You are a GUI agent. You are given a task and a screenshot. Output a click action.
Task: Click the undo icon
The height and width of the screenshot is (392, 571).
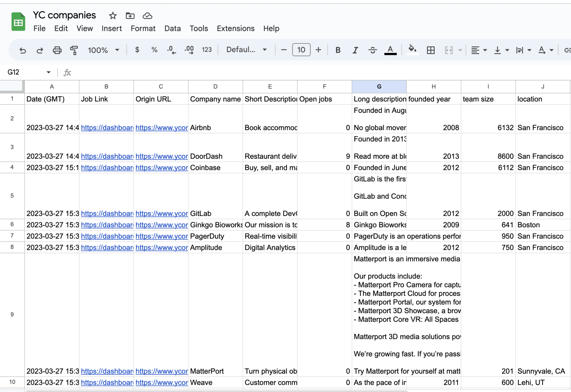[23, 49]
